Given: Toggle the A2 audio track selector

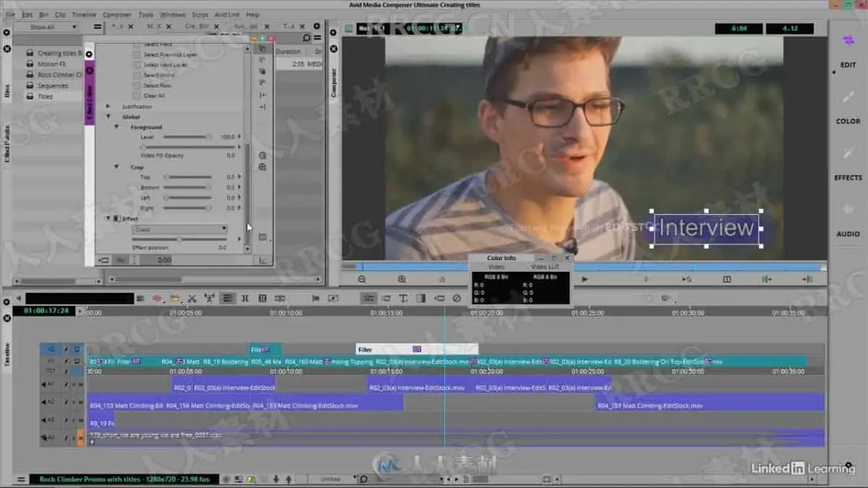Looking at the screenshot, I should pos(51,403).
